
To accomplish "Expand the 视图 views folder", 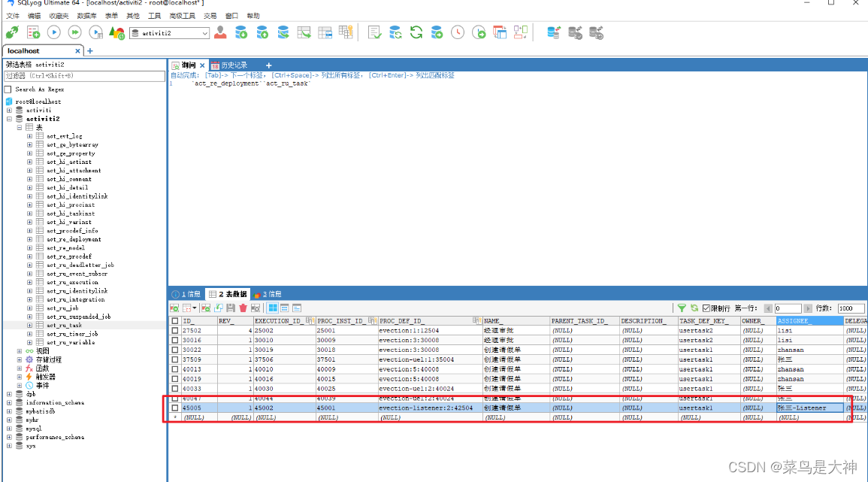I will [x=20, y=351].
